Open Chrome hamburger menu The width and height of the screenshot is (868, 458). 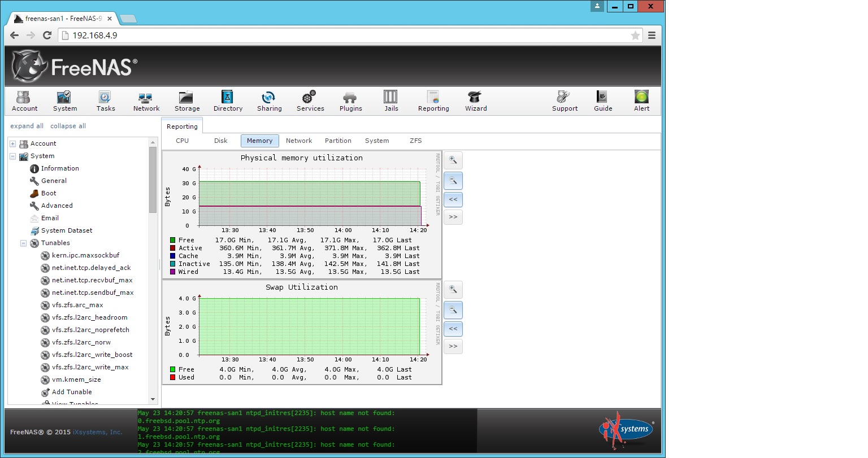point(652,35)
